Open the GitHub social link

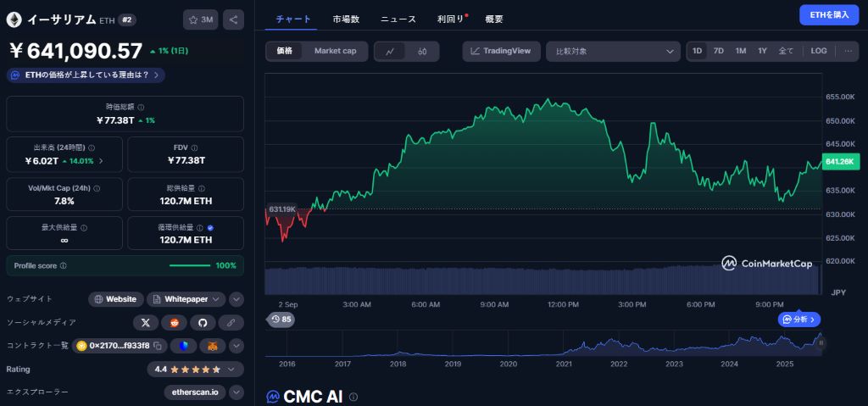[x=203, y=322]
